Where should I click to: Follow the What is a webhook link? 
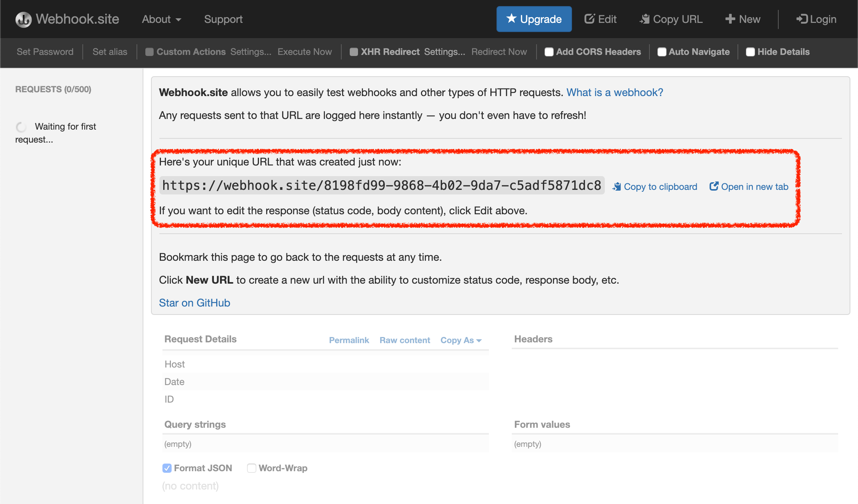[x=615, y=93]
